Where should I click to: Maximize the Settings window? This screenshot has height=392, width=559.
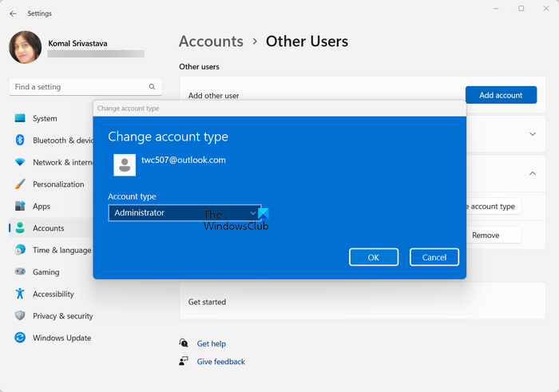point(521,8)
